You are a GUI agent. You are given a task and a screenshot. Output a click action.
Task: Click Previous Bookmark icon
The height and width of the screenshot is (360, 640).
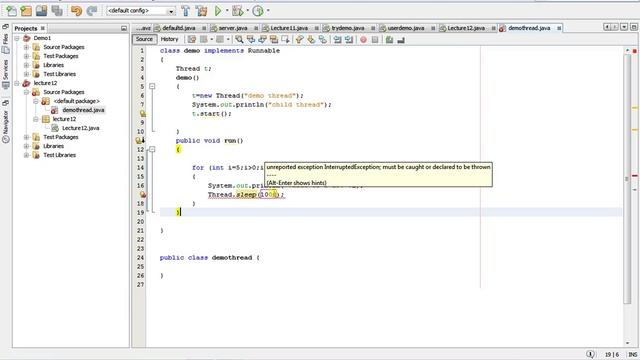coord(300,40)
